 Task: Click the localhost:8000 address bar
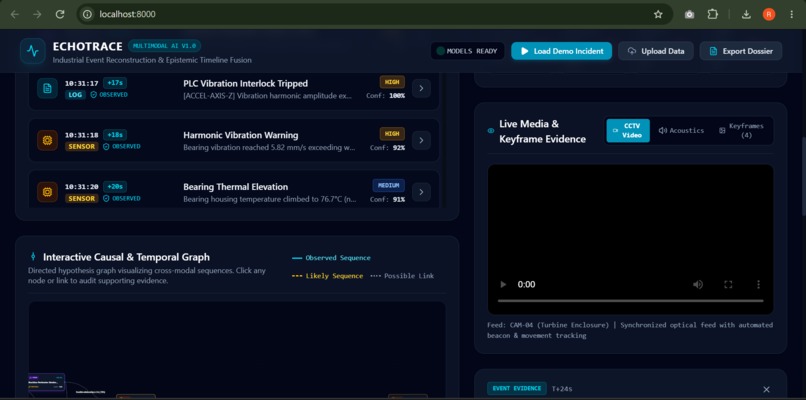point(375,14)
